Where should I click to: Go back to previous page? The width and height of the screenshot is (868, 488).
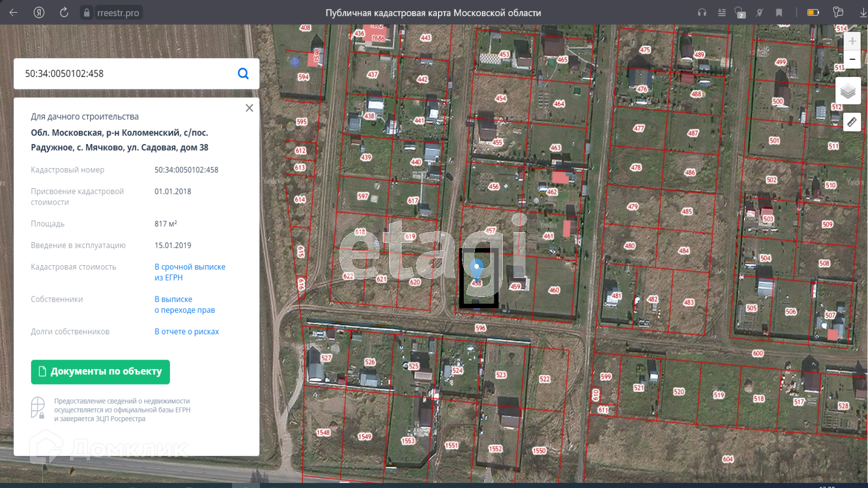[x=14, y=13]
